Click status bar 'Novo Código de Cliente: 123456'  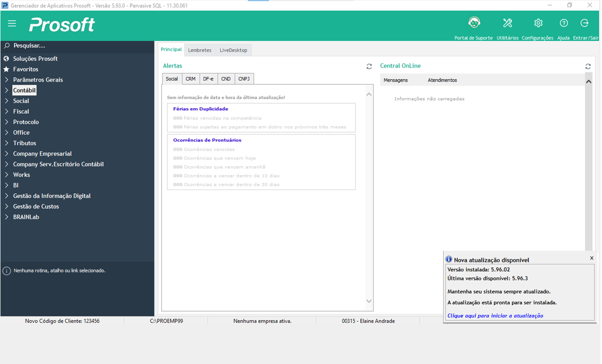(62, 321)
